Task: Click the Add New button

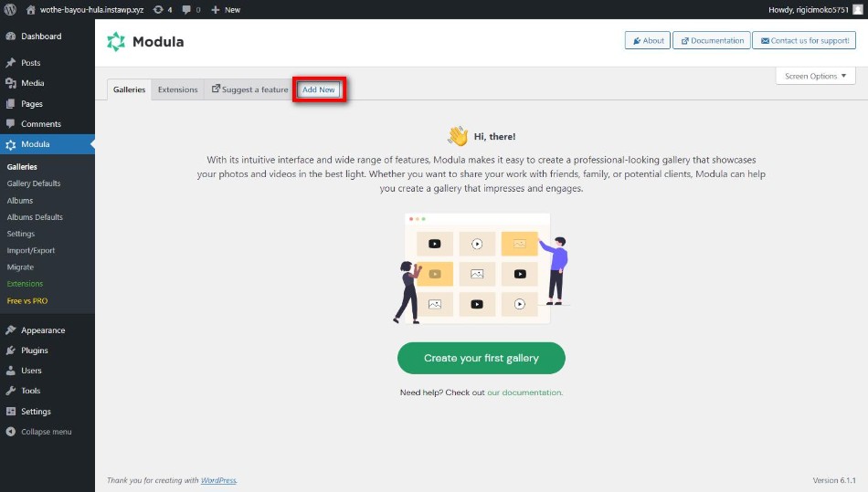Action: pos(319,89)
